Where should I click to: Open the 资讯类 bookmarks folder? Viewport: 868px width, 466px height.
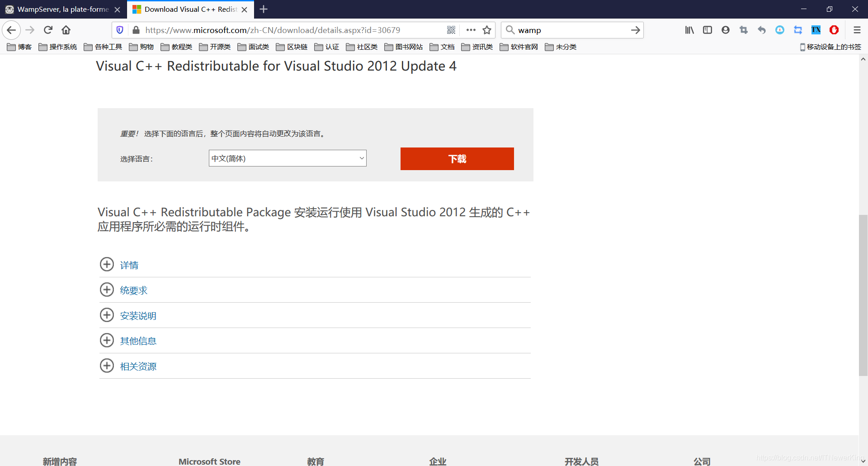tap(477, 47)
